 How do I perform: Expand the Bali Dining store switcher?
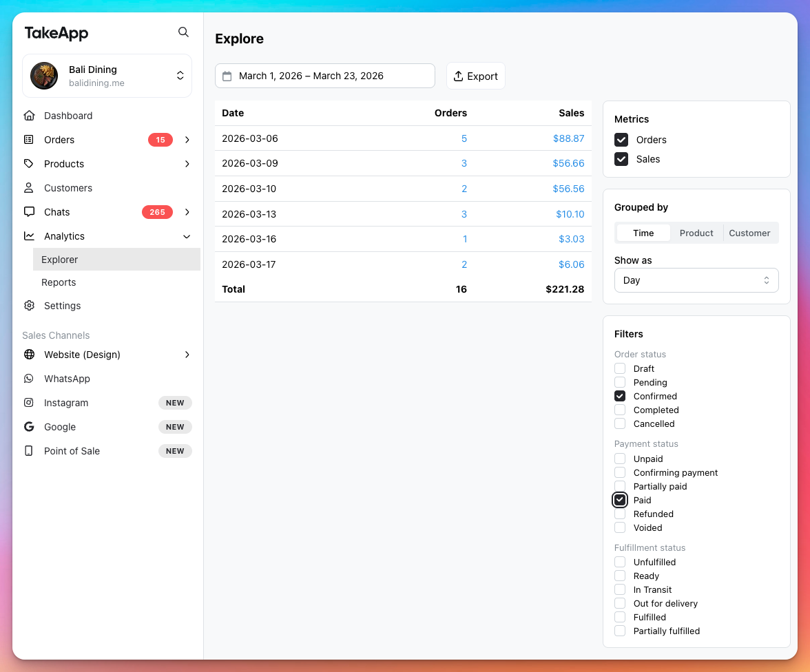click(x=180, y=76)
